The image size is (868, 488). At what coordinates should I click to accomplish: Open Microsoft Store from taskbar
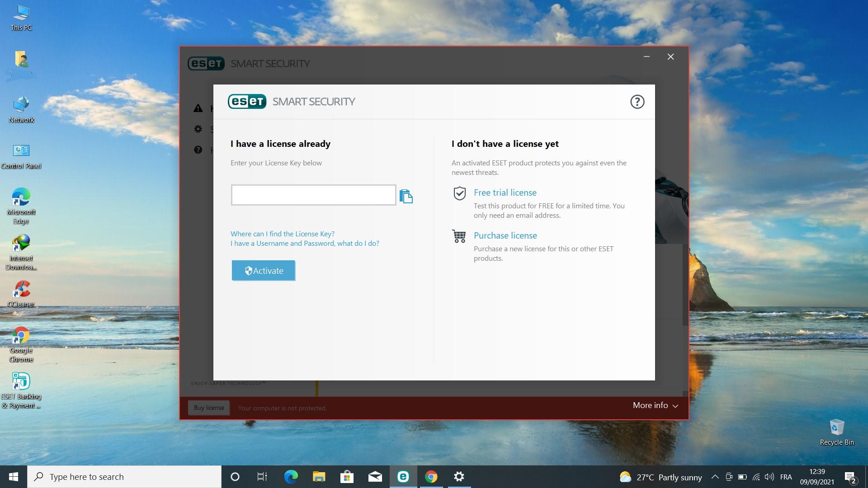pos(347,477)
